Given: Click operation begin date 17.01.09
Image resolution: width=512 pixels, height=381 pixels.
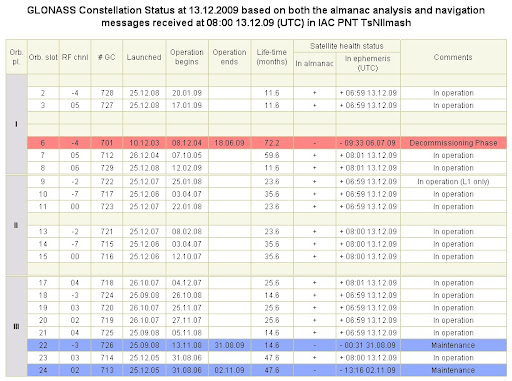Looking at the screenshot, I should click(187, 105).
